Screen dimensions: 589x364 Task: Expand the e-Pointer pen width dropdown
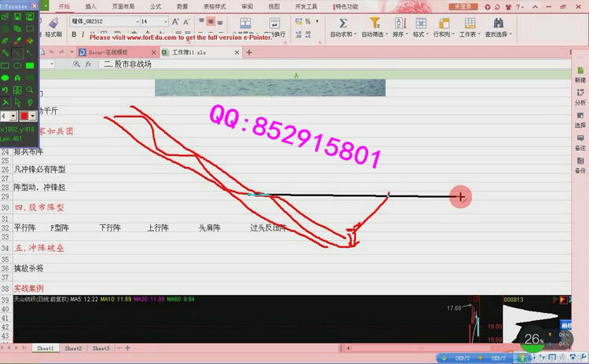tap(13, 115)
